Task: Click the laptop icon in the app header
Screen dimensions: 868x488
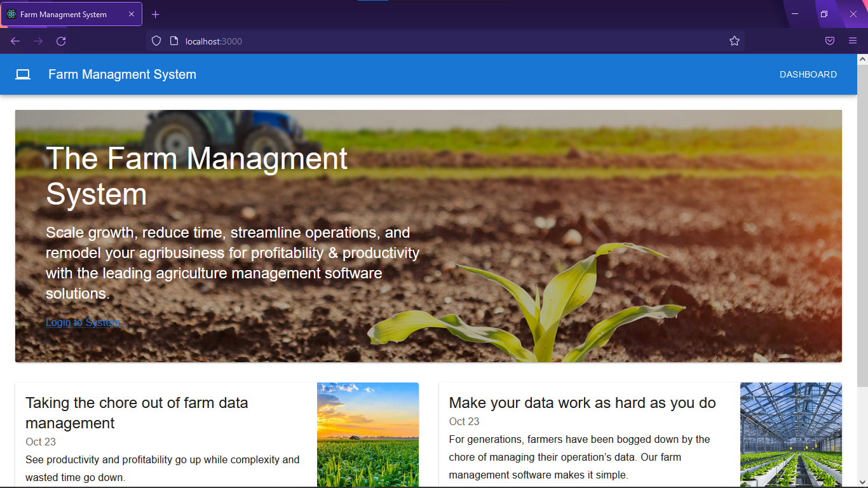Action: [x=23, y=74]
